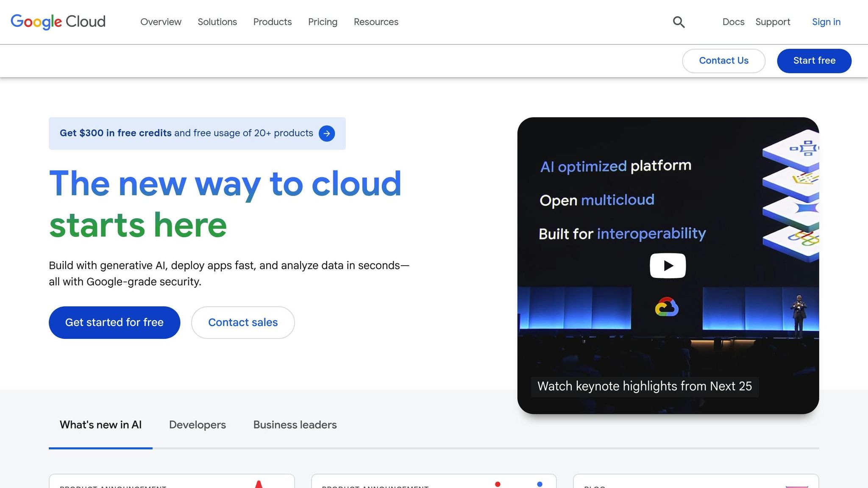Screen dimensions: 868x488
Task: Click the Google Cloud logo
Action: tap(58, 21)
